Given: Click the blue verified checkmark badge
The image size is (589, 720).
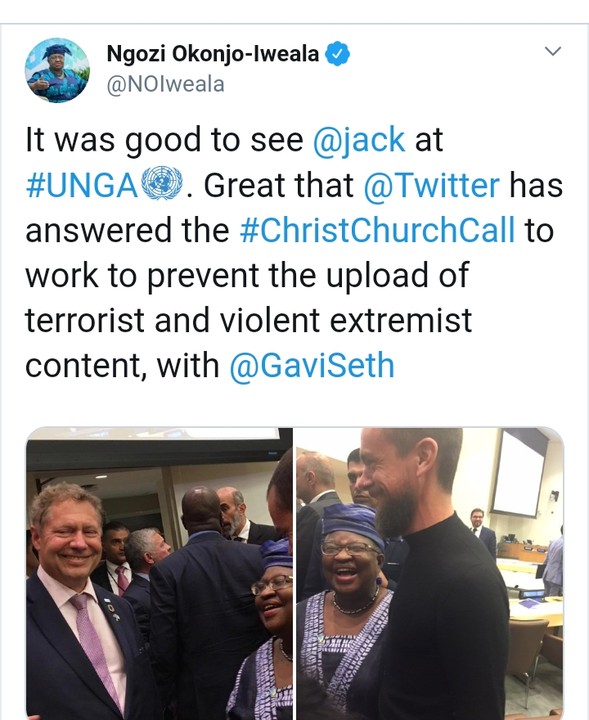Looking at the screenshot, I should pos(337,54).
